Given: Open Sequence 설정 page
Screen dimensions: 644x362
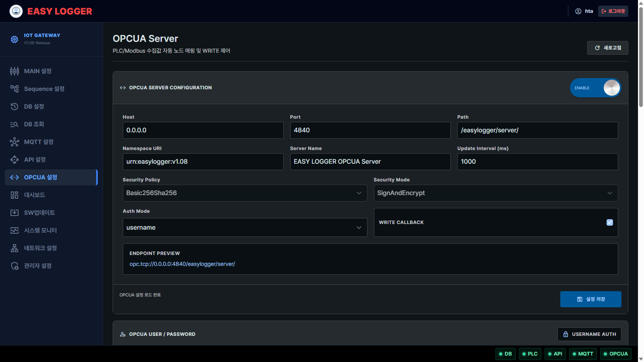Looking at the screenshot, I should (51, 89).
